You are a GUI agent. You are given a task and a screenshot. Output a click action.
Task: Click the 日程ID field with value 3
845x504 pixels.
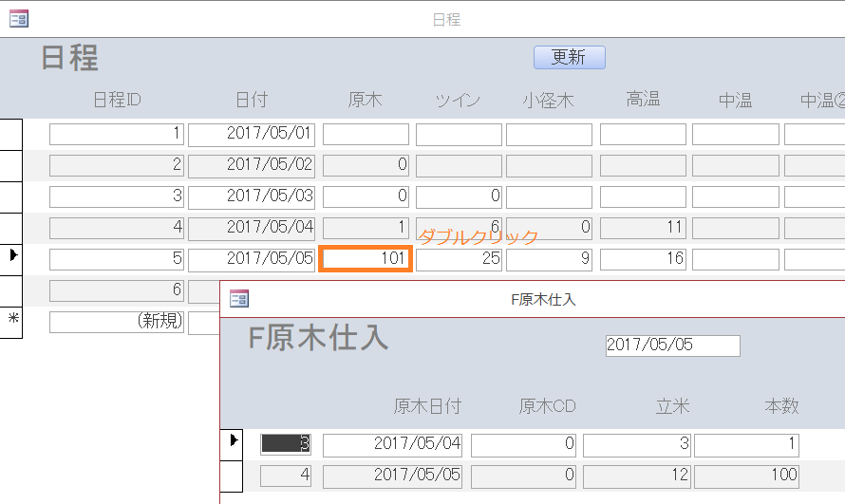click(x=116, y=196)
